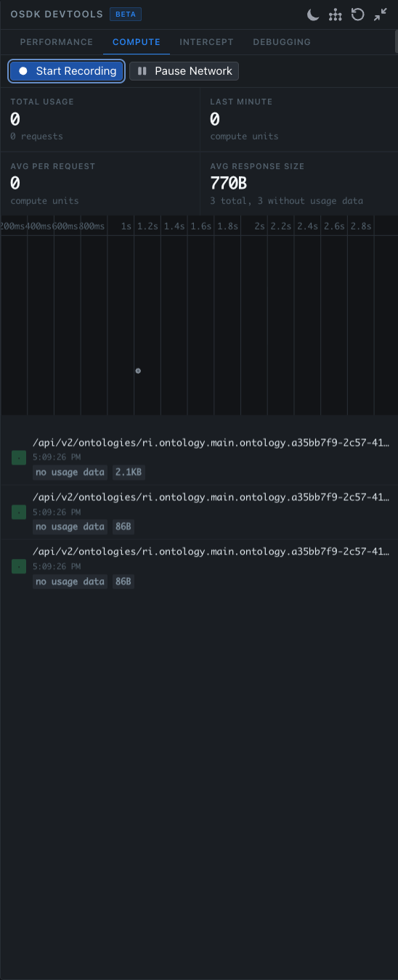Image resolution: width=398 pixels, height=980 pixels.
Task: Collapse devtools with the minimize arrows icon
Action: (x=381, y=15)
